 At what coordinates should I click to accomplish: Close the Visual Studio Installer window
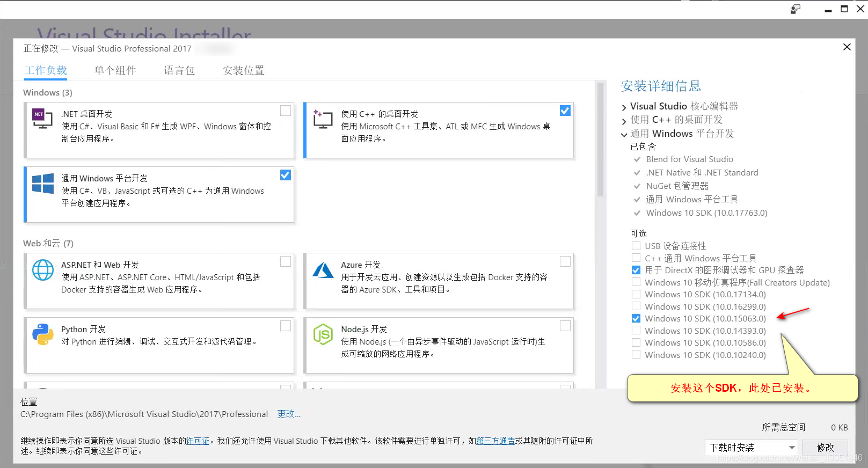click(860, 9)
